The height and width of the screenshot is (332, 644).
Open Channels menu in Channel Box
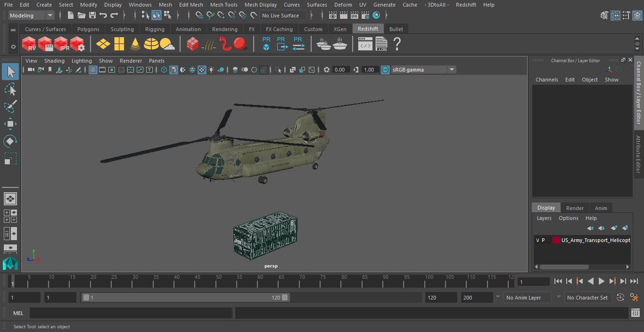(x=546, y=80)
